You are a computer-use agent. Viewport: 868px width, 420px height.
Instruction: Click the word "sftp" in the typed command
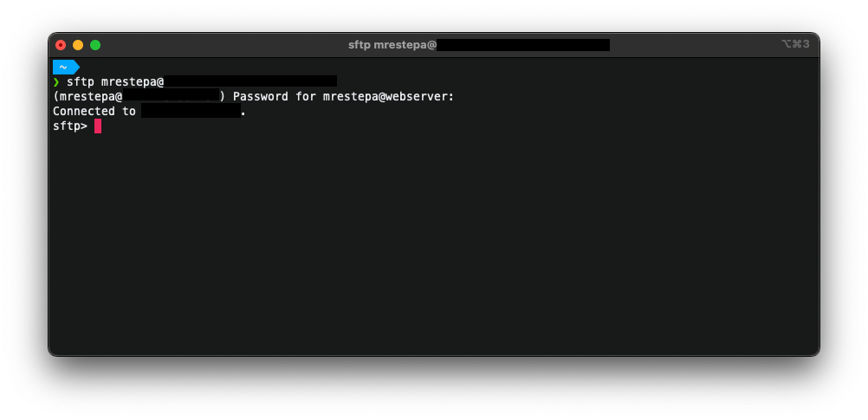(81, 81)
